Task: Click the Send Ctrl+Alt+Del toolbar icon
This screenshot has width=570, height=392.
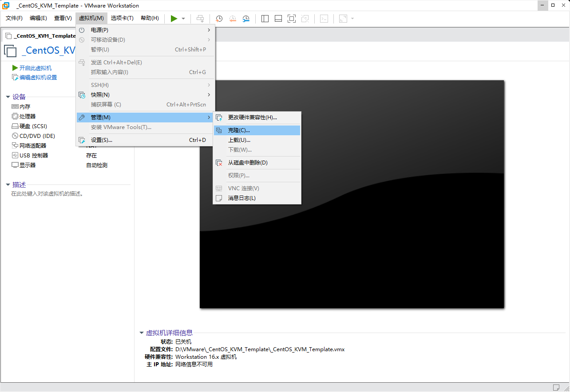Action: click(x=201, y=18)
